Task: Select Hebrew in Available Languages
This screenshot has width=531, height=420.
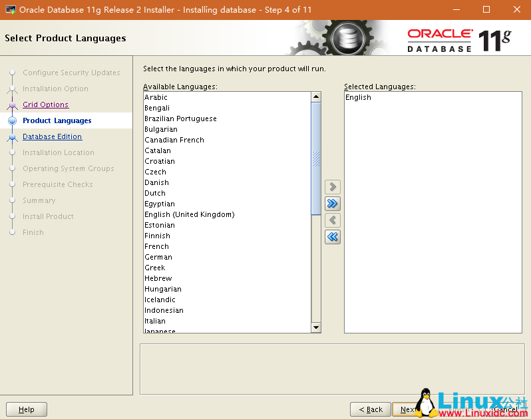Action: coord(227,278)
